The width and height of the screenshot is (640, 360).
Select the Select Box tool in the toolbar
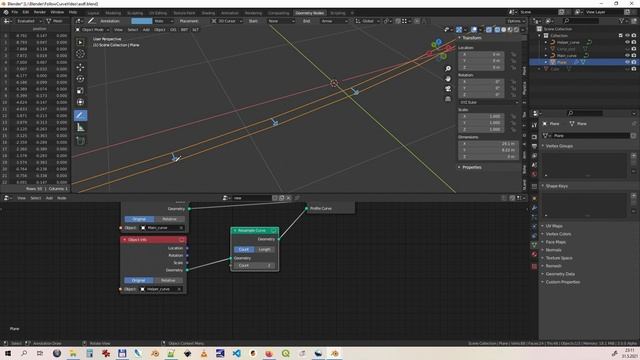point(80,42)
